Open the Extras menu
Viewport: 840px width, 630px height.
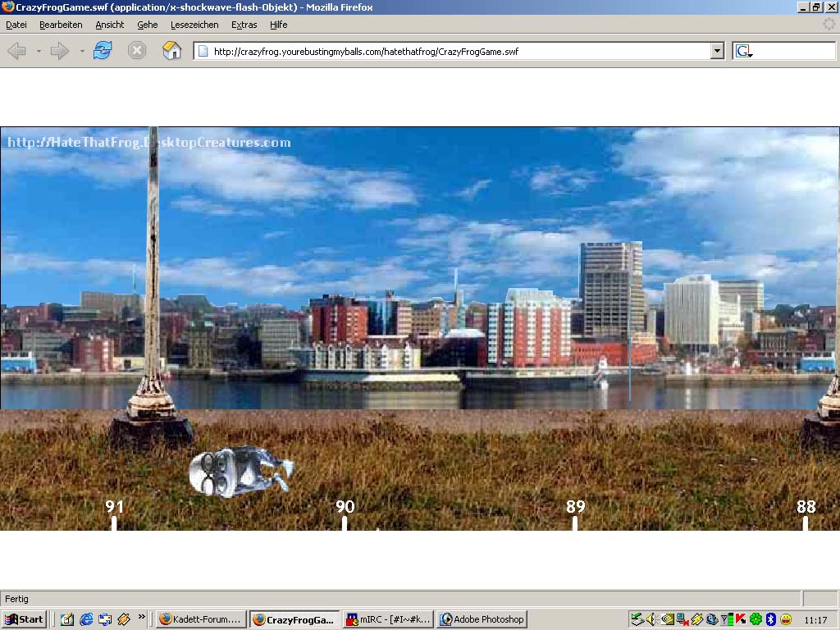(x=244, y=25)
